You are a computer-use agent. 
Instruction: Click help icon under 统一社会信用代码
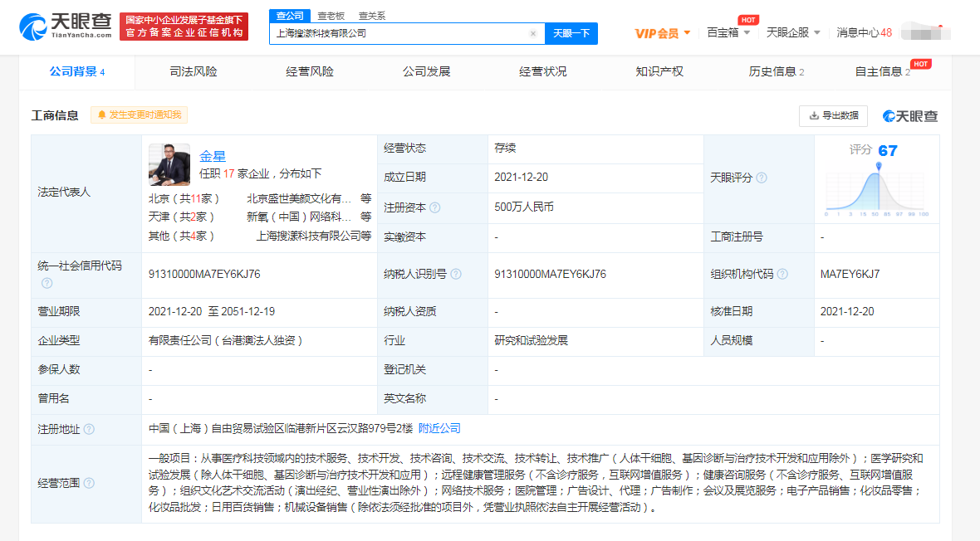(47, 283)
